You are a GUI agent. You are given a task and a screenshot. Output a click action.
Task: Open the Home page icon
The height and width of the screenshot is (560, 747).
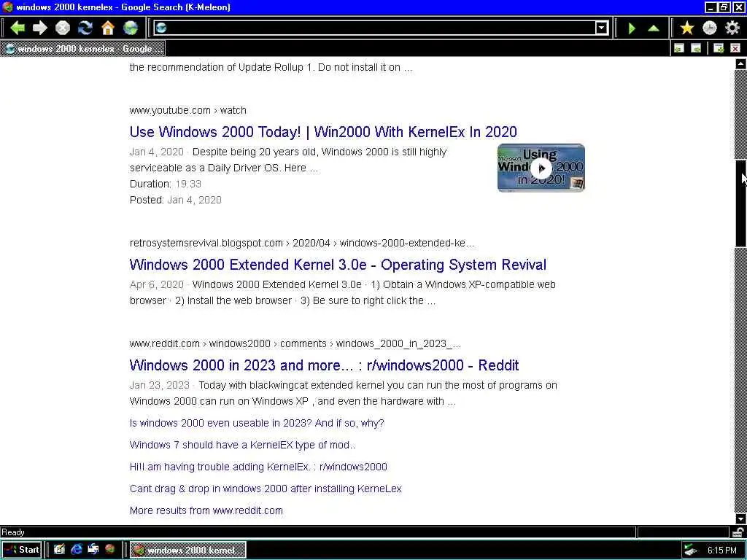[x=108, y=28]
